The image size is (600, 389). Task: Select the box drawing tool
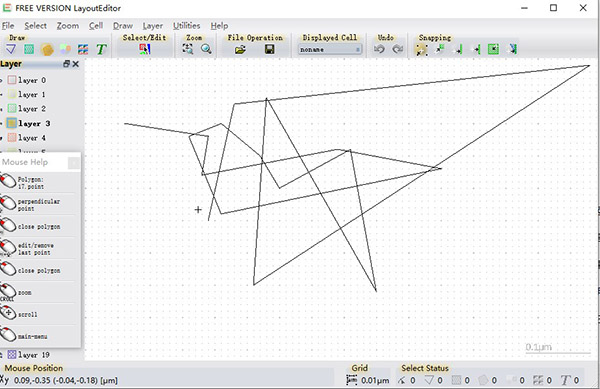point(29,49)
